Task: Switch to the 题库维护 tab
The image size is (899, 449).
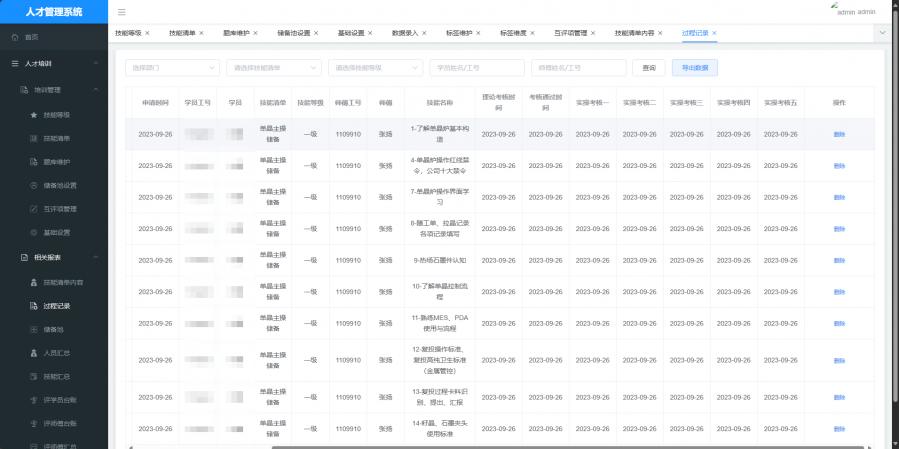Action: tap(236, 33)
